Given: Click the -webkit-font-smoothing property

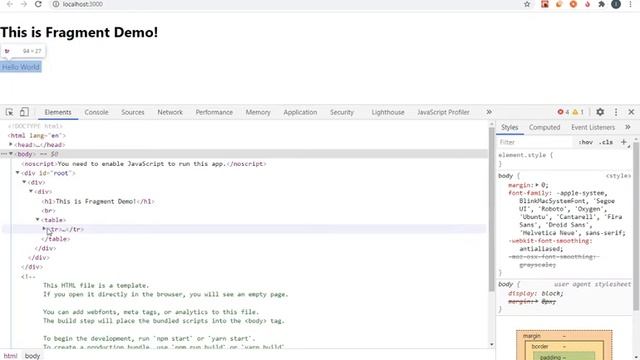Looking at the screenshot, I should (549, 241).
